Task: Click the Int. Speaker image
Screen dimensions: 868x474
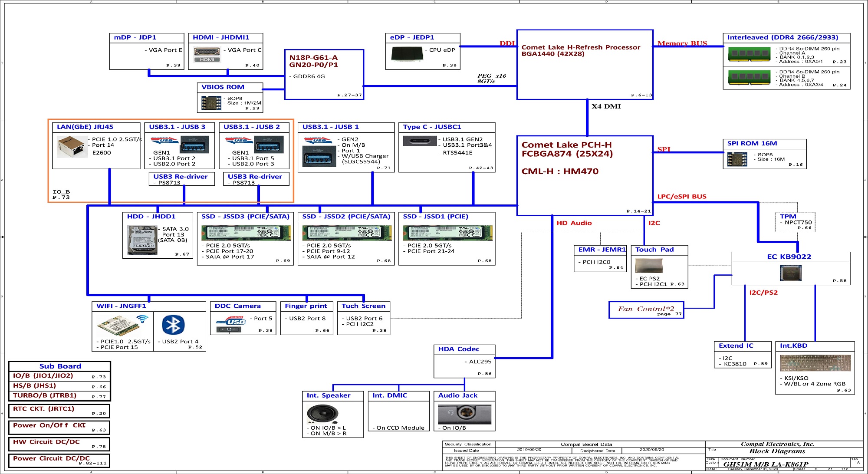Action: 322,414
